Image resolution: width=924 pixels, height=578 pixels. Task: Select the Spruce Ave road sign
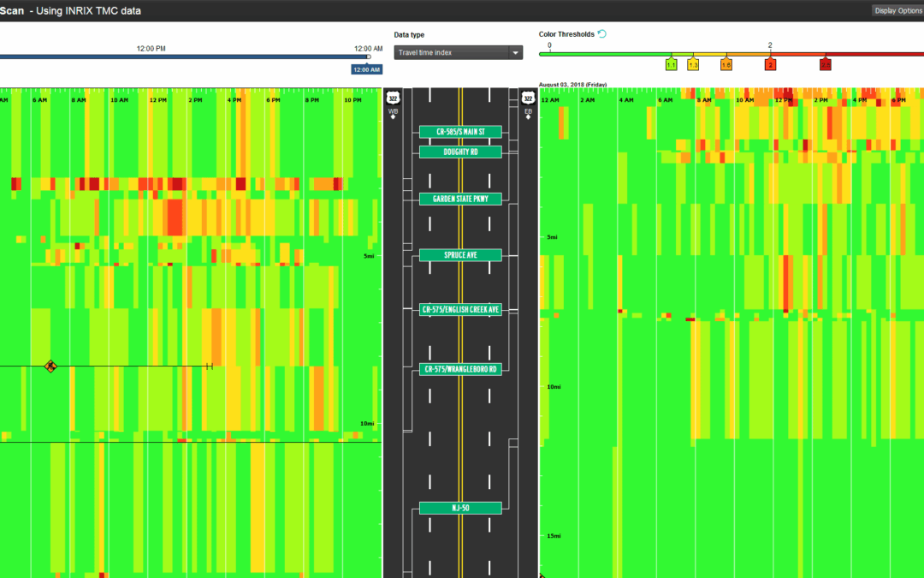tap(459, 255)
